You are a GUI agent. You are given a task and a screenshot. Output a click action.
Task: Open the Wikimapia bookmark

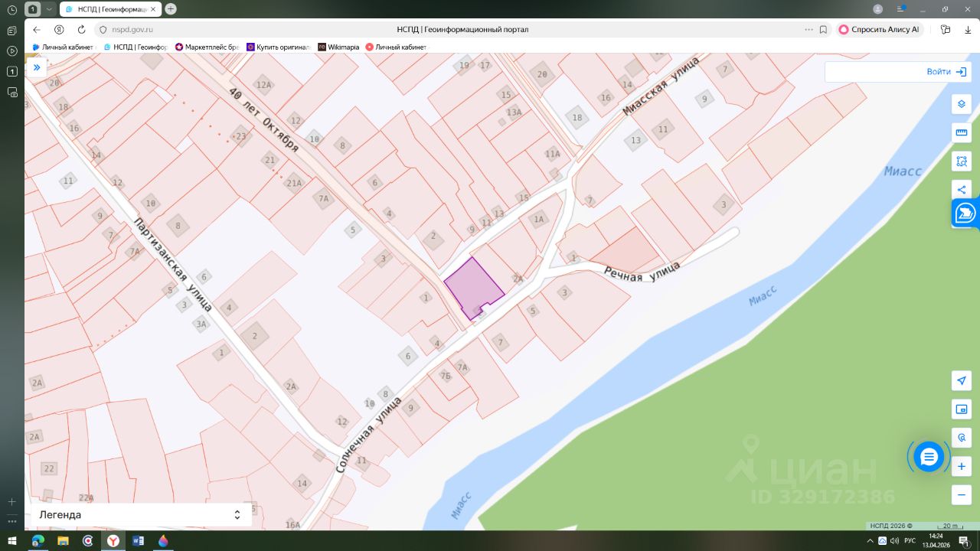[338, 47]
